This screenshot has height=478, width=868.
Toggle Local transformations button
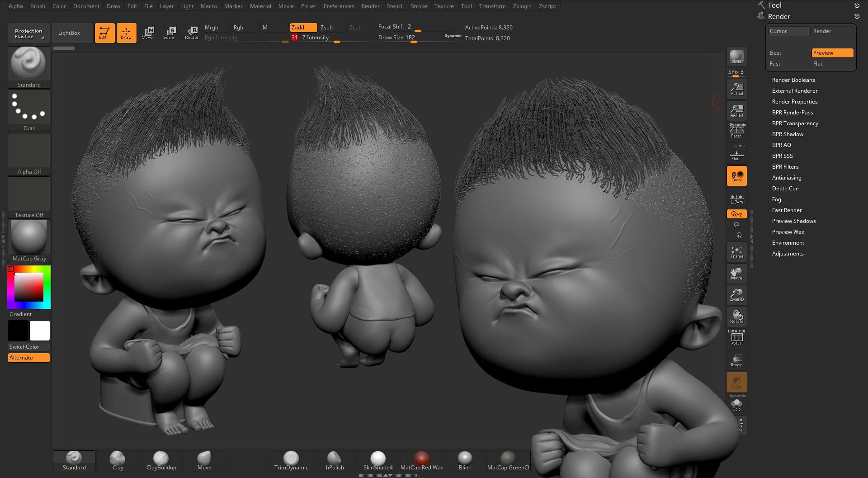[x=736, y=176]
